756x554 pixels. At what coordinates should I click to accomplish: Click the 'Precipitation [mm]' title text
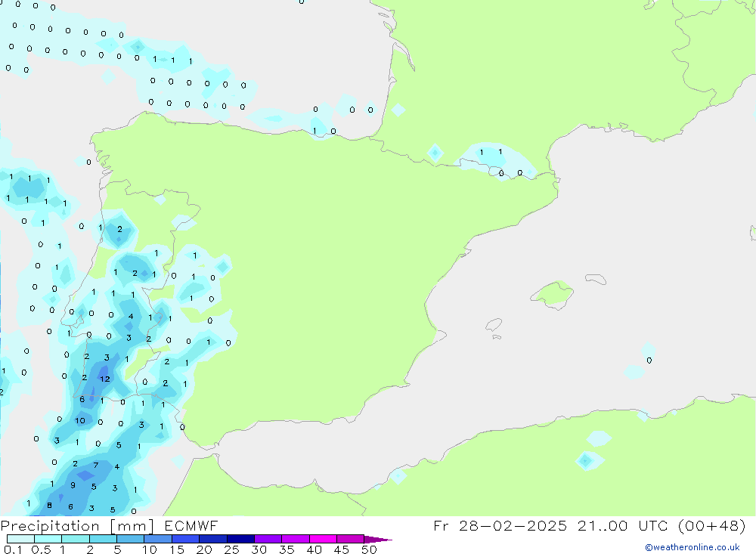tap(77, 526)
